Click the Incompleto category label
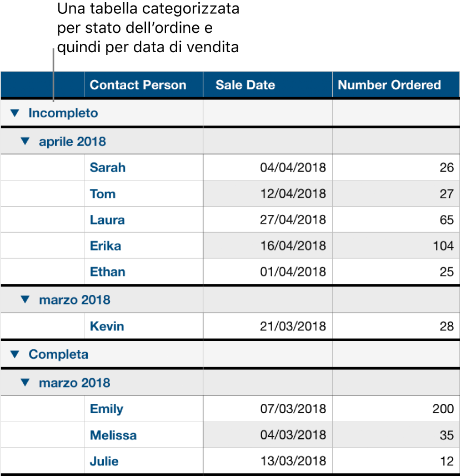This screenshot has width=461, height=476. pos(63,113)
